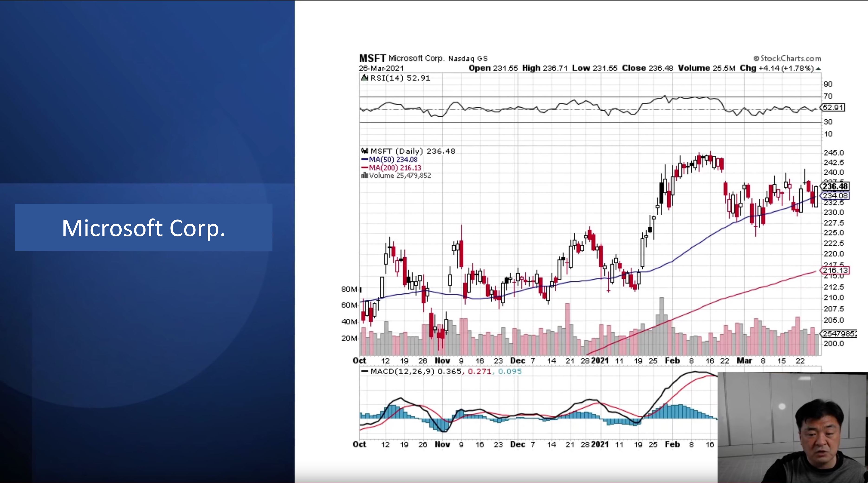
Task: Click the green Chg up-arrow icon
Action: (x=818, y=69)
